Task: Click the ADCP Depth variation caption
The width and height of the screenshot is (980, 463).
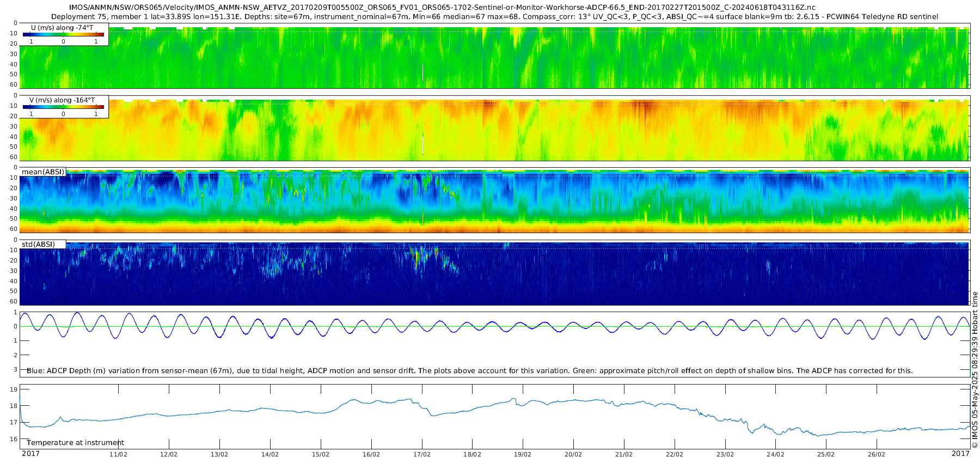Action: click(x=469, y=370)
